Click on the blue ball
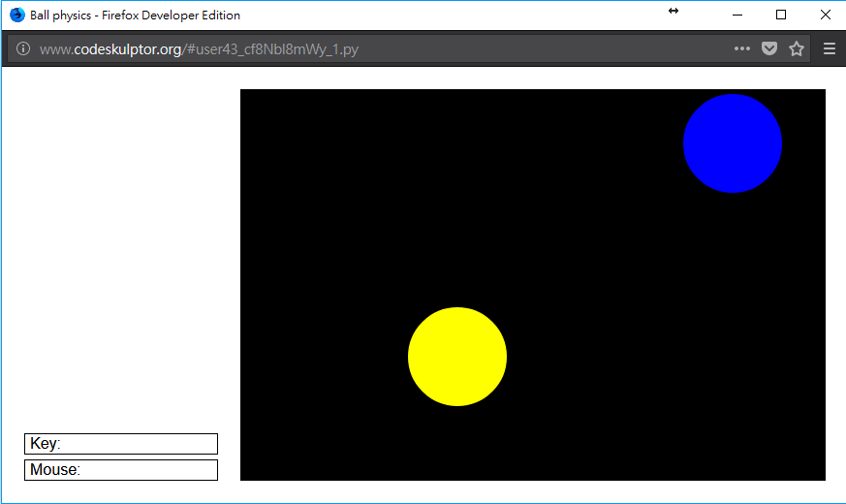The width and height of the screenshot is (846, 504). [x=733, y=143]
